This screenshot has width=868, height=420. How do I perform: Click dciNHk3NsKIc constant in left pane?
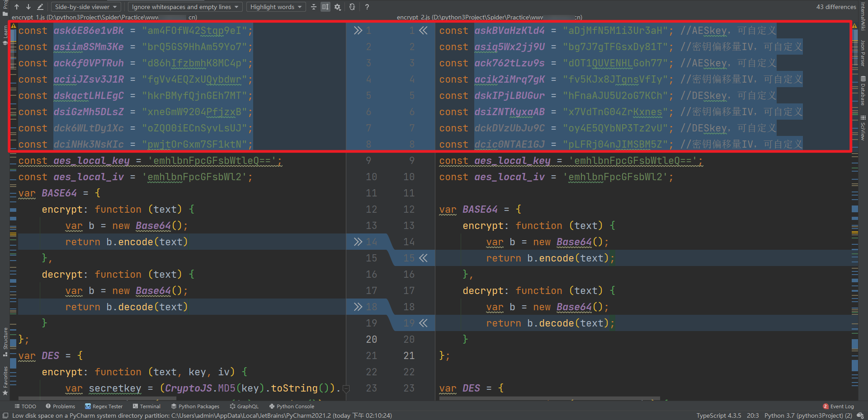[89, 145]
